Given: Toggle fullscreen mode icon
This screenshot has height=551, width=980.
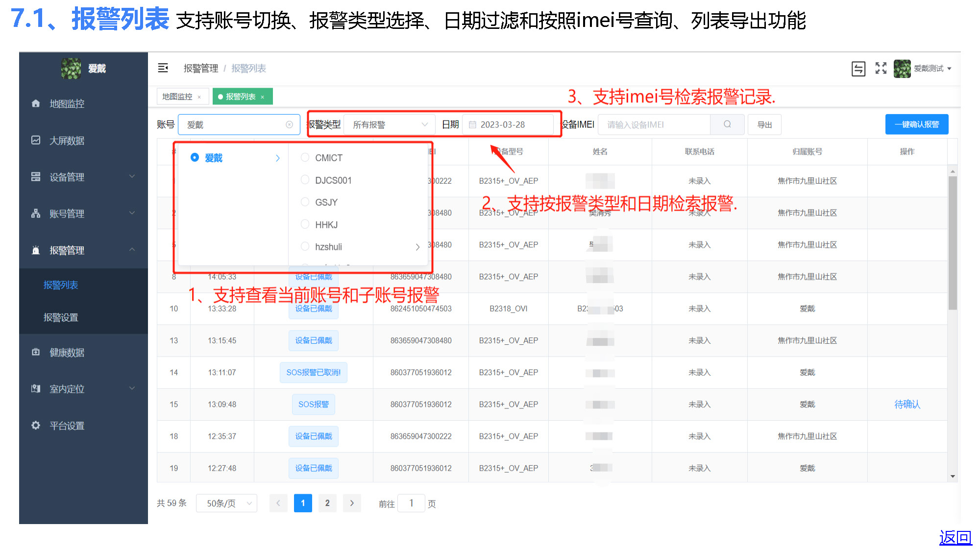Looking at the screenshot, I should click(881, 68).
